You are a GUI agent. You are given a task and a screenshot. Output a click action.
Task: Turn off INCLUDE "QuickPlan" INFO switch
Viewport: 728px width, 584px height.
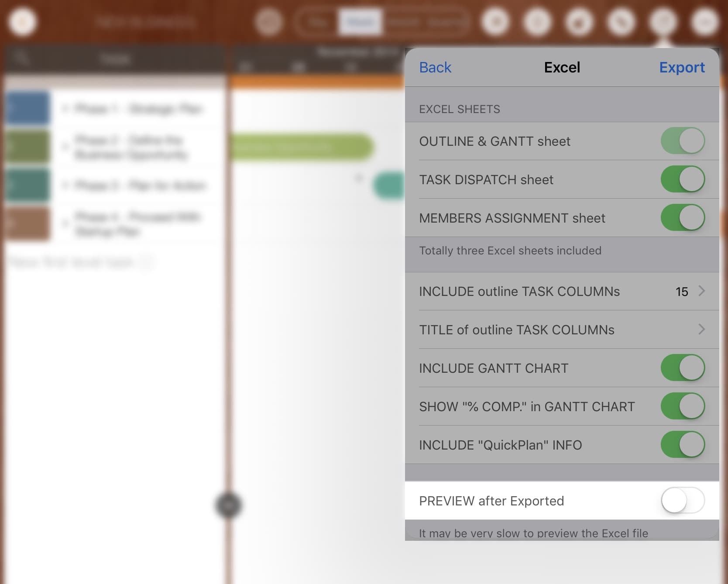coord(682,445)
